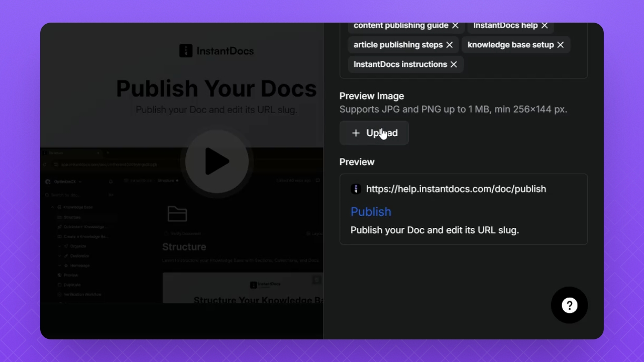Viewport: 644px width, 362px height.
Task: Click the subtitle under "Publish Your Docs"
Action: coord(217,110)
